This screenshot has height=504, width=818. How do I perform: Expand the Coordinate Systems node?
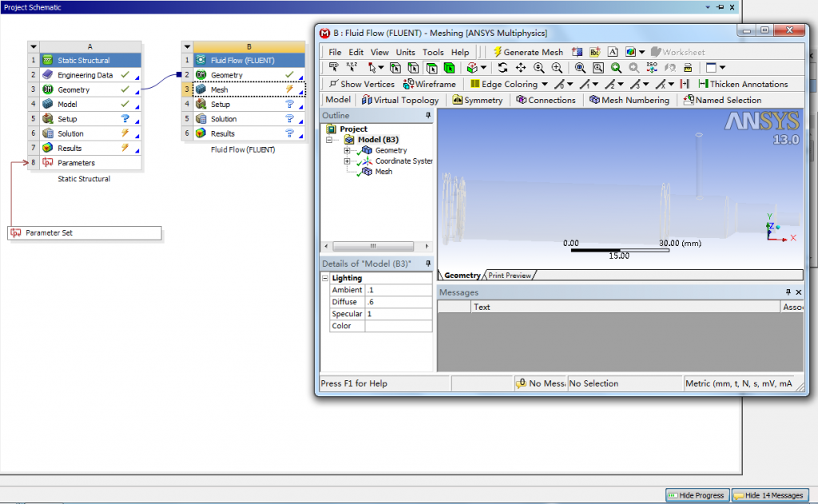pyautogui.click(x=347, y=161)
